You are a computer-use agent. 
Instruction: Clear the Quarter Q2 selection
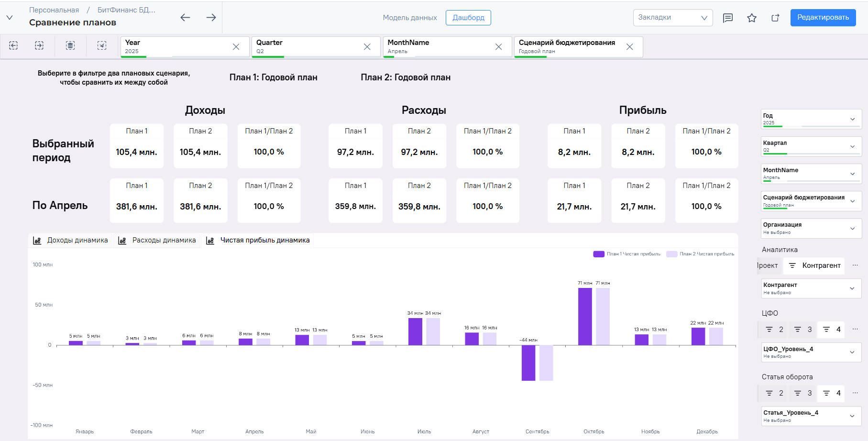click(x=367, y=47)
